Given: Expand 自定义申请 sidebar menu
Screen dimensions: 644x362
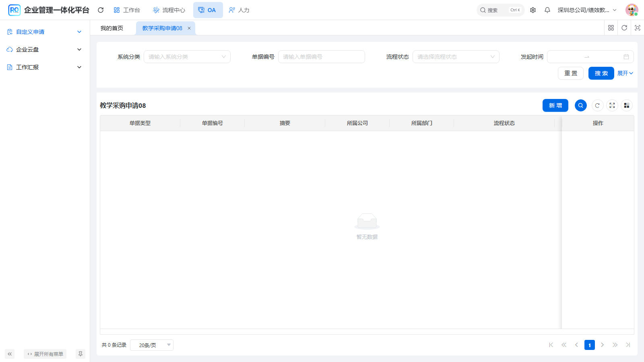Looking at the screenshot, I should pyautogui.click(x=45, y=32).
